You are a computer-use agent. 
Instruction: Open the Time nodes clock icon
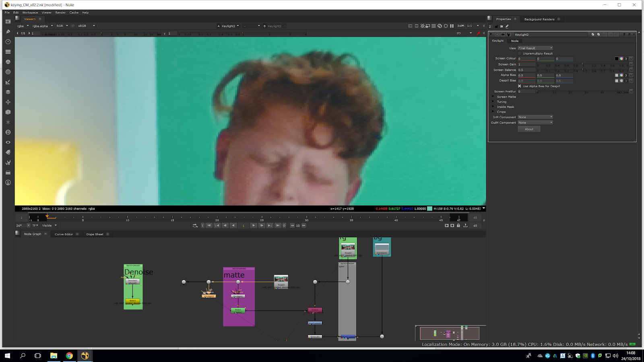[8, 42]
